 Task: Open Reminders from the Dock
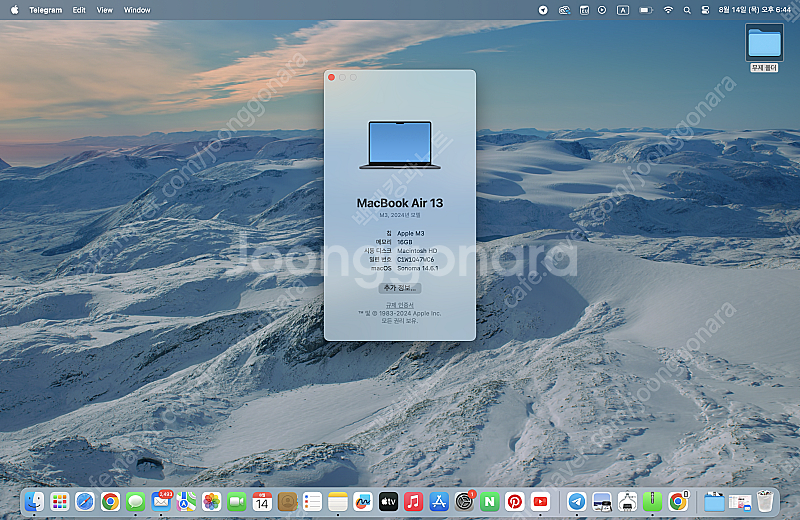click(312, 502)
